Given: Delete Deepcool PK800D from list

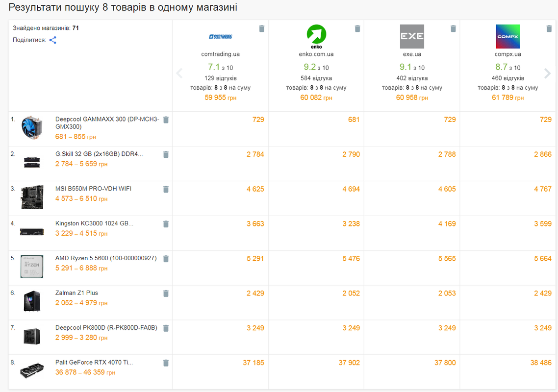Looking at the screenshot, I should tap(166, 328).
